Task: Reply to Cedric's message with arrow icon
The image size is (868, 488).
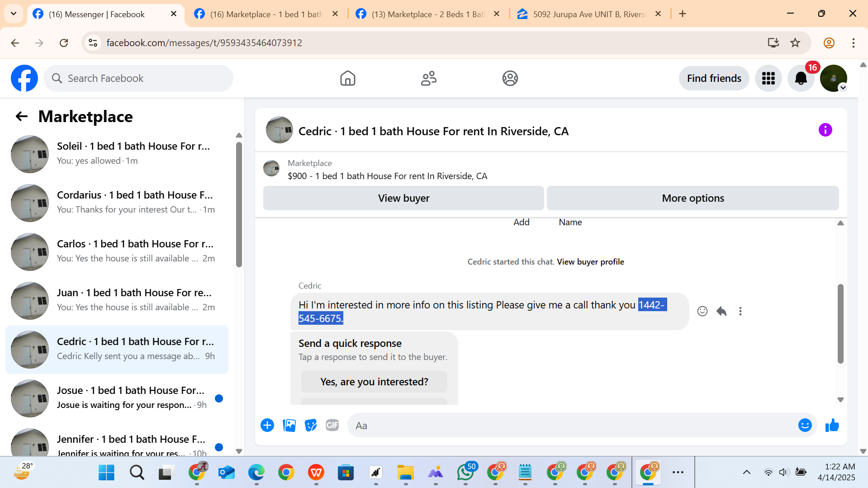Action: [721, 311]
